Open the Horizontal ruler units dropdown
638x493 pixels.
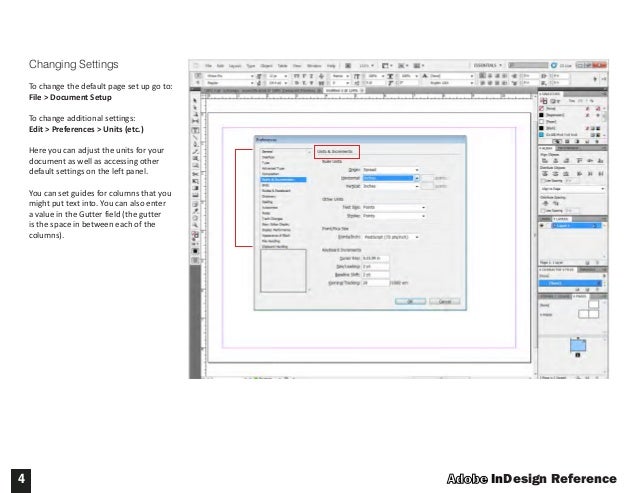coord(390,178)
